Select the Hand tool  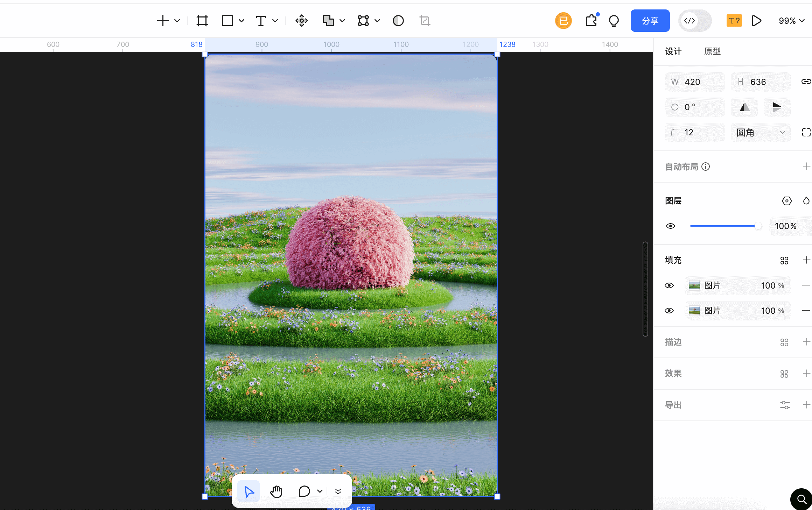[276, 491]
